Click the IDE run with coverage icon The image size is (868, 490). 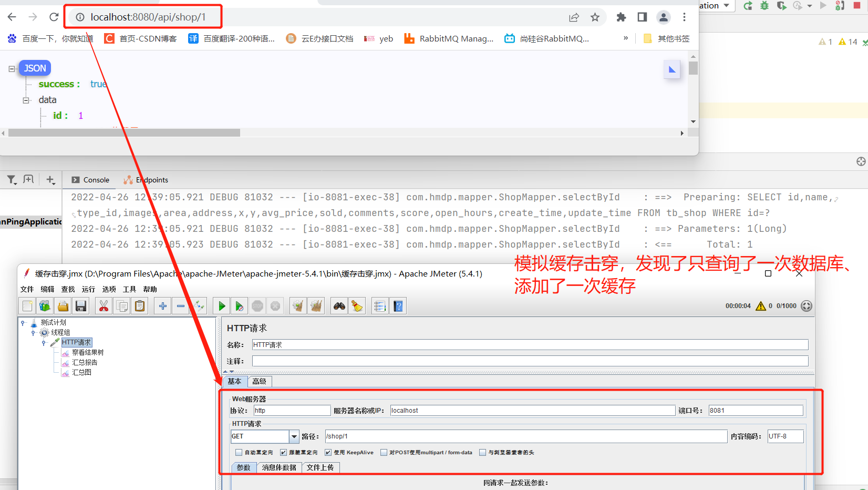click(x=781, y=6)
